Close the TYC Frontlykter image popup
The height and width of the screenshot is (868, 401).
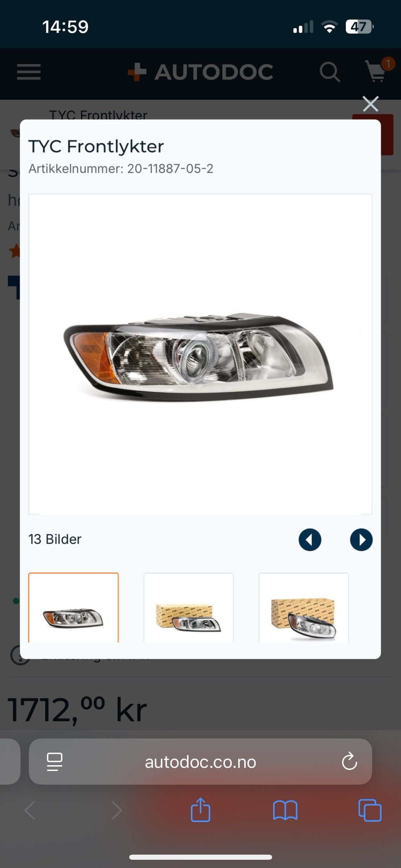coord(371,104)
